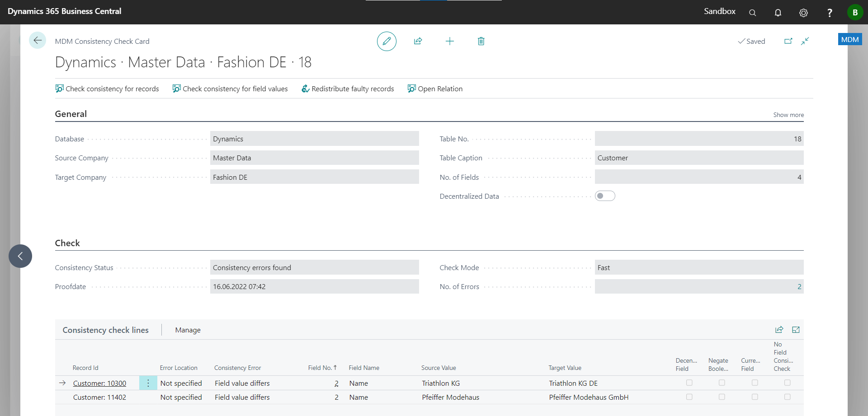Collapse the General section header
Screen dimensions: 868x416
click(71, 114)
